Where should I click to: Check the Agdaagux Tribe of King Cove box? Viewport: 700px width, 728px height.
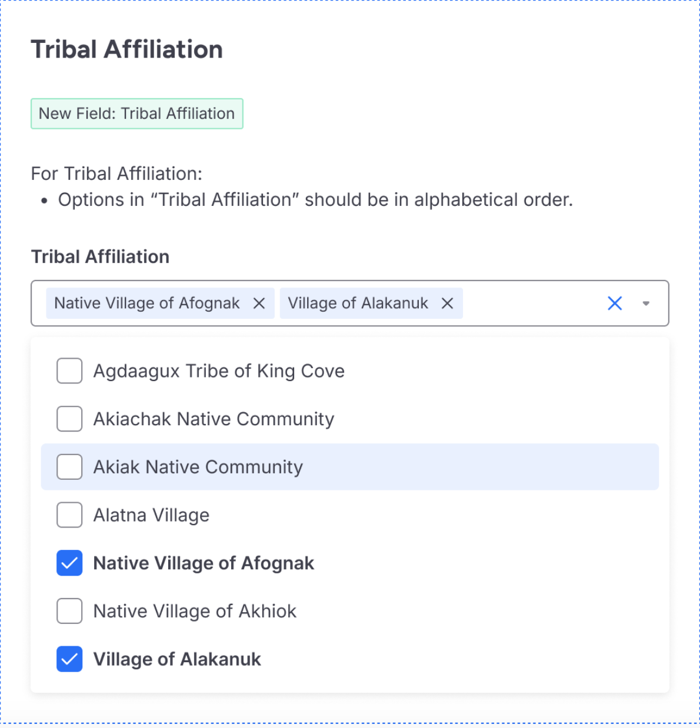[69, 371]
